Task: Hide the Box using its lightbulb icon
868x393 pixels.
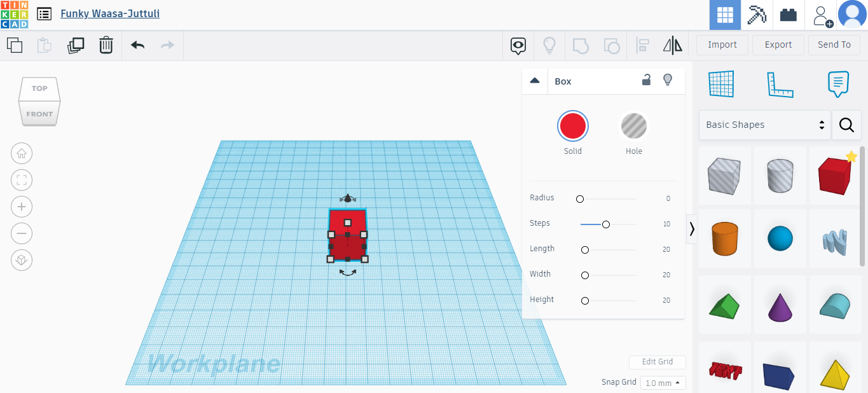Action: (x=668, y=80)
